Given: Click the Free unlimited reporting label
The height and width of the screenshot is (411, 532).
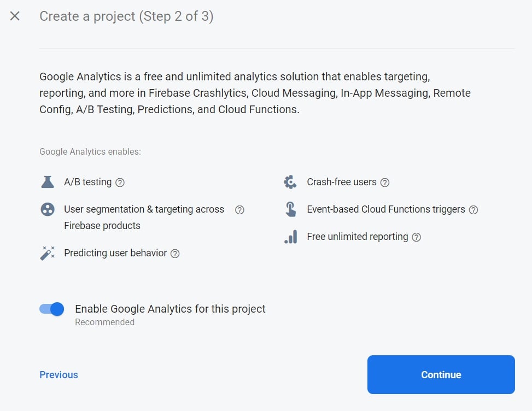Looking at the screenshot, I should pyautogui.click(x=358, y=237).
